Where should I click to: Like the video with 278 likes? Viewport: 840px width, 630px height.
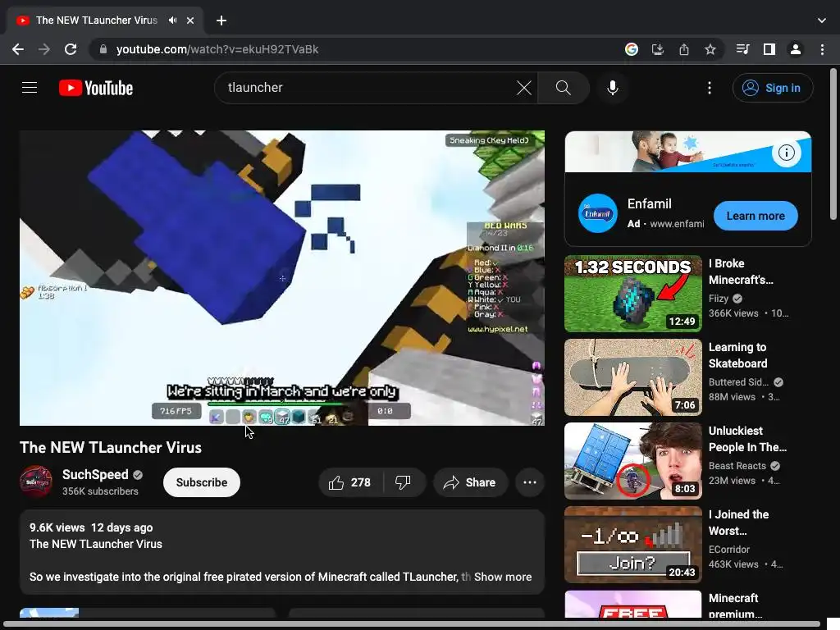tap(350, 482)
